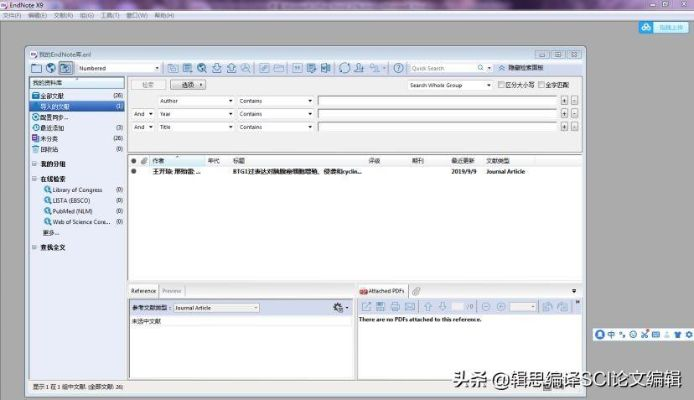694x400 pixels.
Task: Switch to the Attached PDFs tab
Action: pos(382,291)
